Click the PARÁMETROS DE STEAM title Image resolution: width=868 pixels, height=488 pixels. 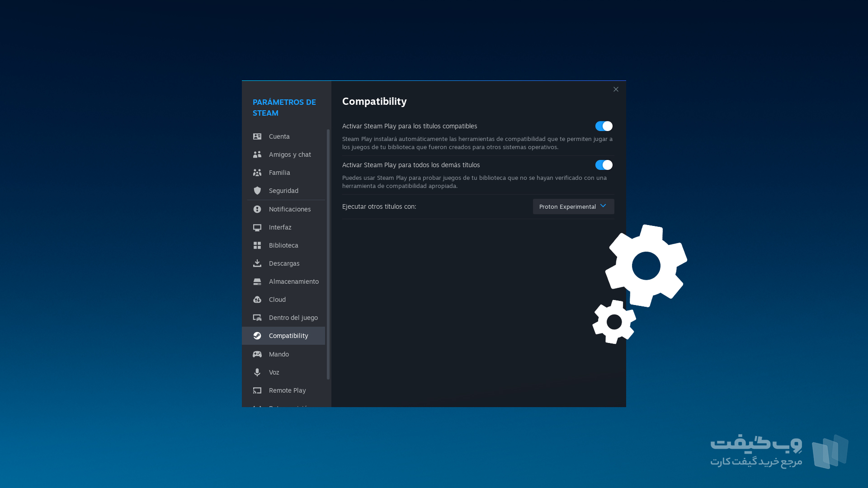tap(284, 108)
